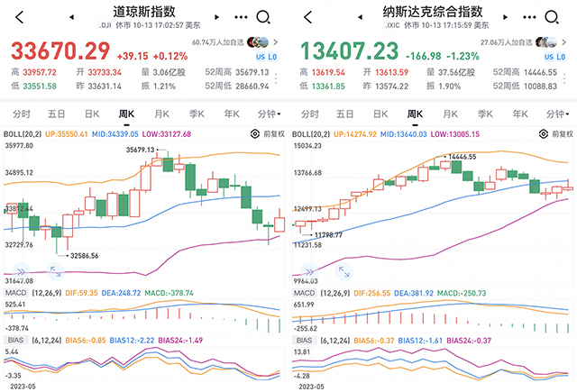Image resolution: width=577 pixels, height=392 pixels.
Task: Select the 季K tab on Nasdaq panel
Action: [485, 114]
